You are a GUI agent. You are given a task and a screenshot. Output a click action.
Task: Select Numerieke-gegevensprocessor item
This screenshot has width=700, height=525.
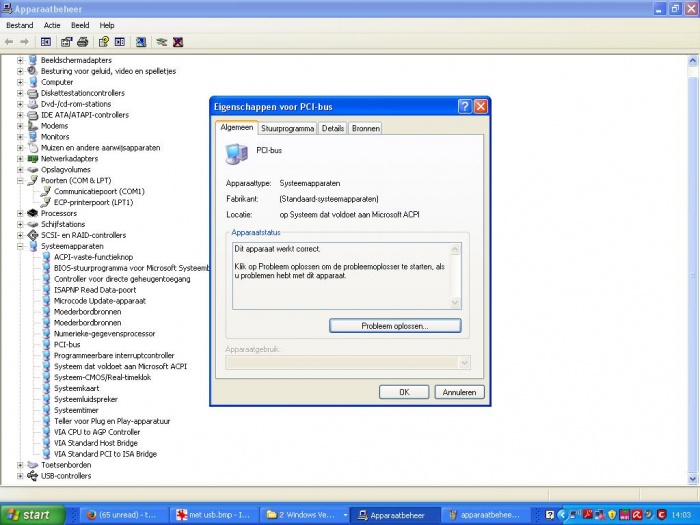104,333
